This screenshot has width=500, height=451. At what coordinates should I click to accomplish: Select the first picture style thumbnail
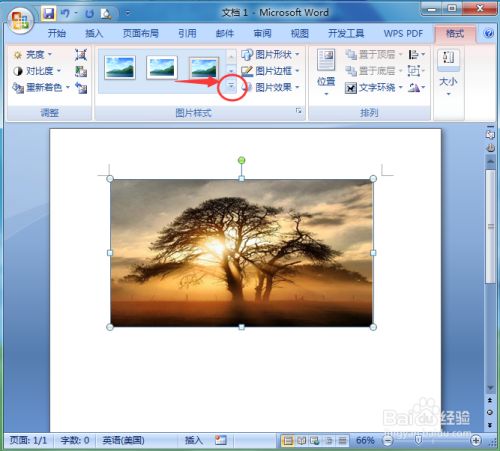[120, 67]
